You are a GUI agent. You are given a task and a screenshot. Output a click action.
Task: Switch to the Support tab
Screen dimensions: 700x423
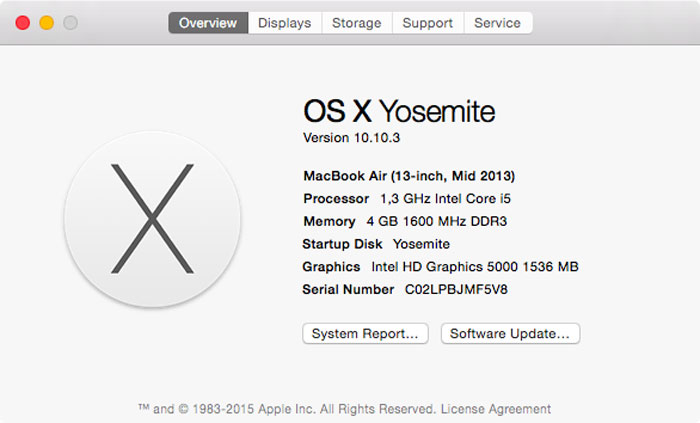(x=428, y=23)
